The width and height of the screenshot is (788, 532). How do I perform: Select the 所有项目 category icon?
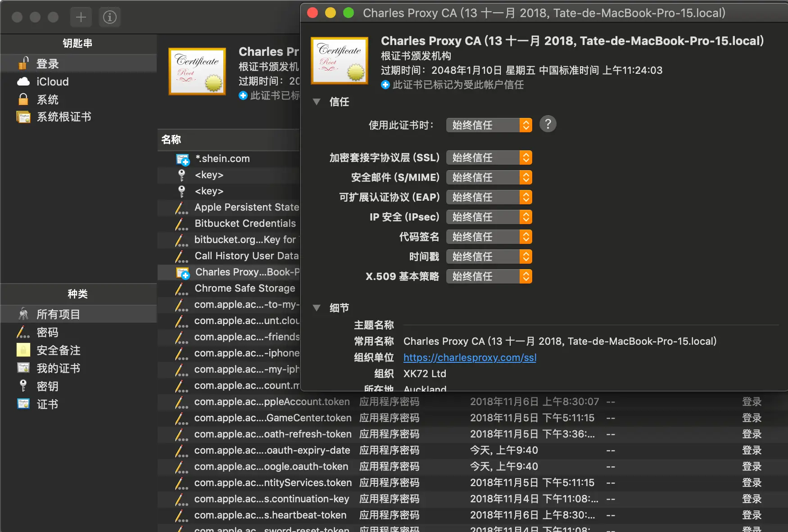[x=23, y=314]
